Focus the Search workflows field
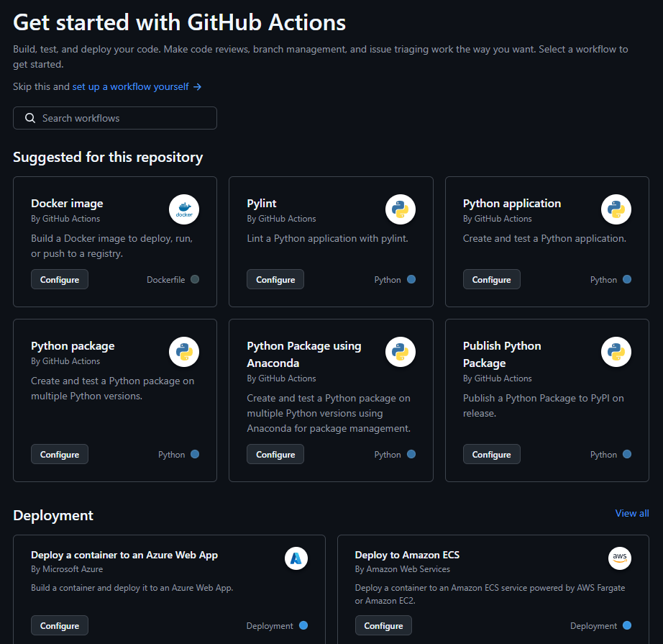The height and width of the screenshot is (644, 663). pyautogui.click(x=115, y=118)
